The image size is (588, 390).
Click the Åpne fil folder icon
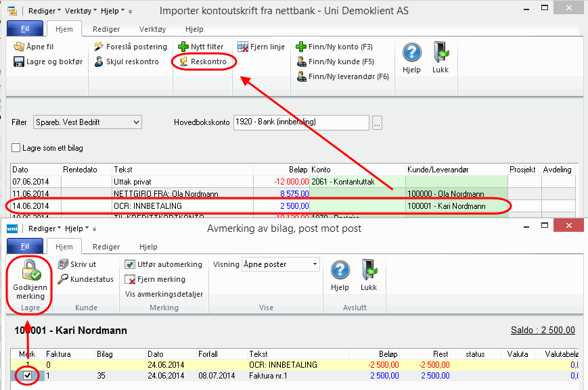tap(20, 47)
